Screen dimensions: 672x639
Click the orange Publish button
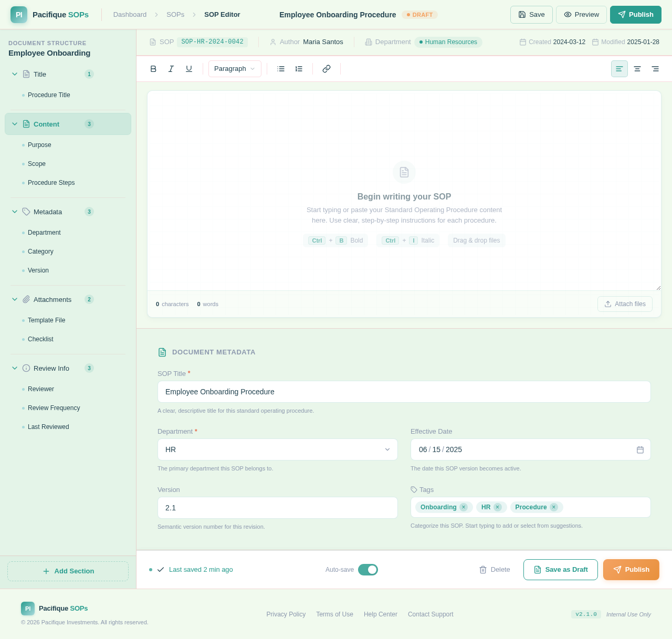click(631, 570)
